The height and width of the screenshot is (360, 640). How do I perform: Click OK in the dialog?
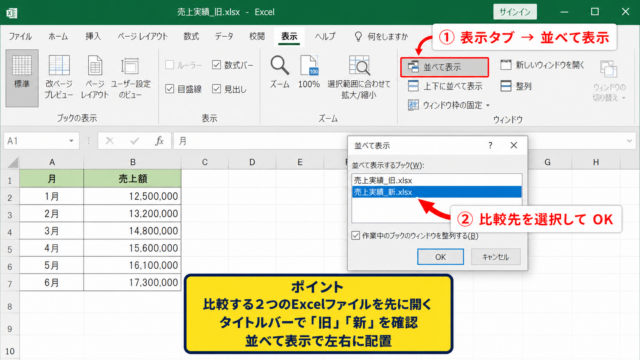440,257
